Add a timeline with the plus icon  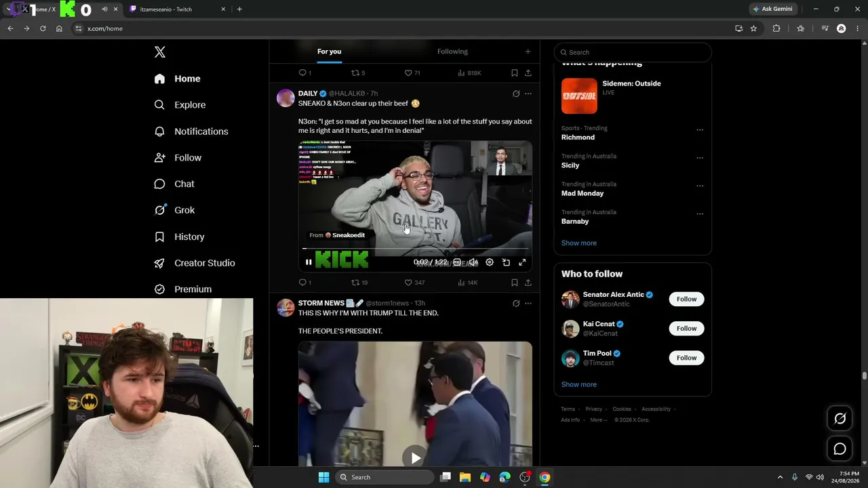[x=528, y=52]
